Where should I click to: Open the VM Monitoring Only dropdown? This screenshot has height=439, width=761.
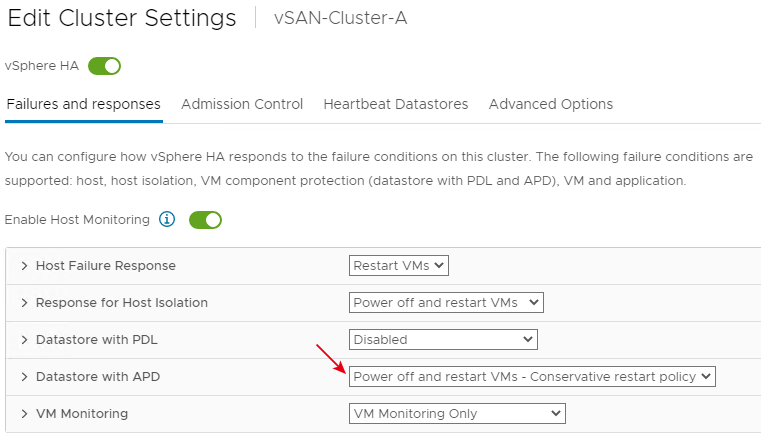point(457,414)
